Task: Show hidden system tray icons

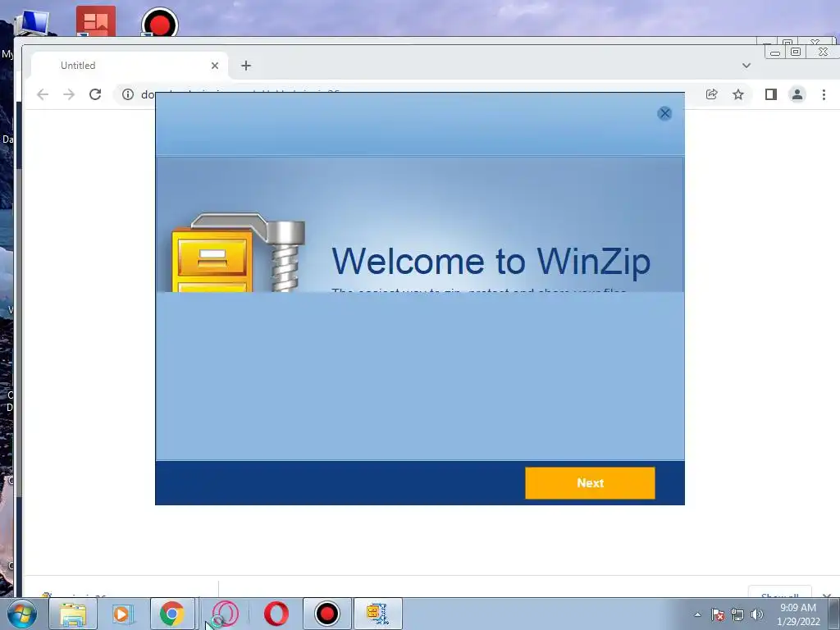Action: [x=697, y=614]
